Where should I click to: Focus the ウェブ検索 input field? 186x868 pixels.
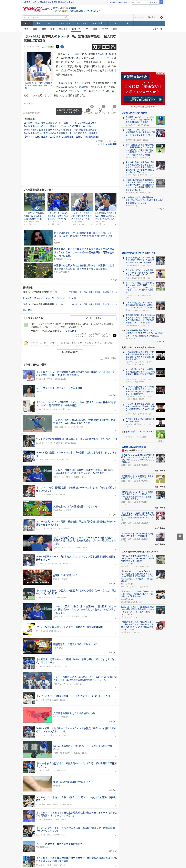tap(140, 2)
